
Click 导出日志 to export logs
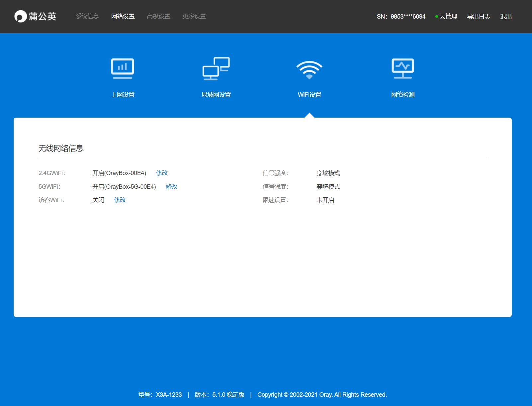coord(479,16)
